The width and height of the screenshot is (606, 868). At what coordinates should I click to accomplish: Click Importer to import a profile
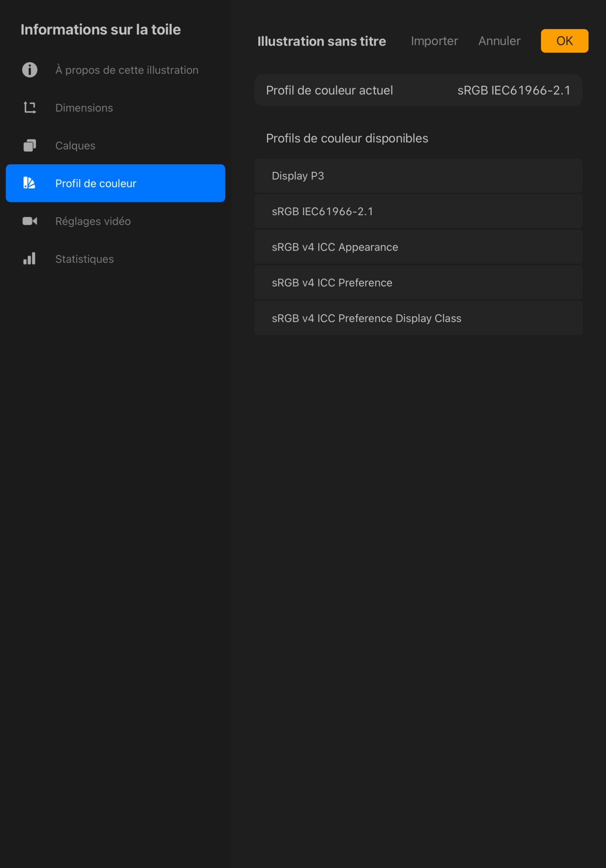click(434, 41)
